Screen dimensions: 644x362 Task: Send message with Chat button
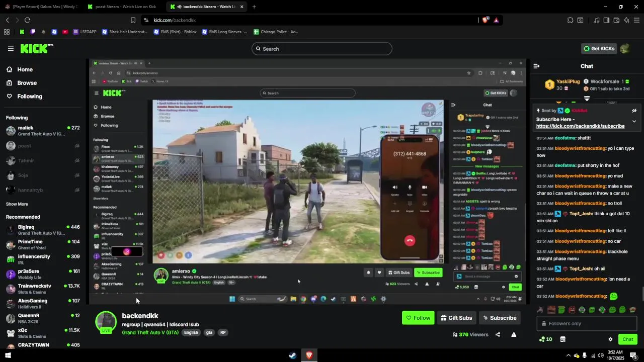tap(627, 339)
